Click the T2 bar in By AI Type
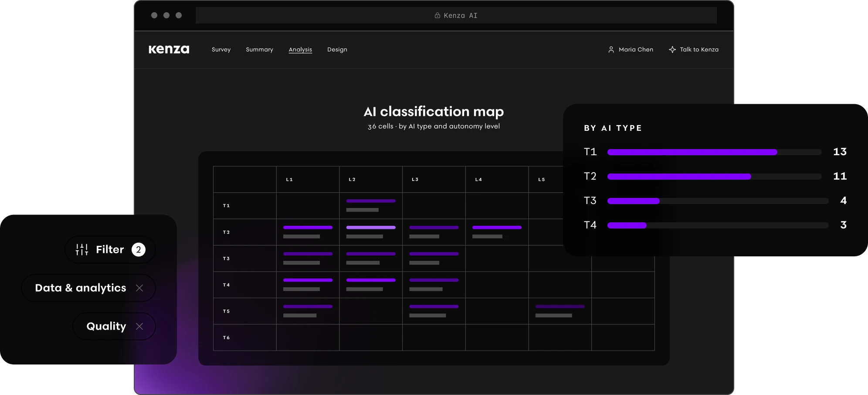Screen dimensions: 868x395 pos(714,177)
